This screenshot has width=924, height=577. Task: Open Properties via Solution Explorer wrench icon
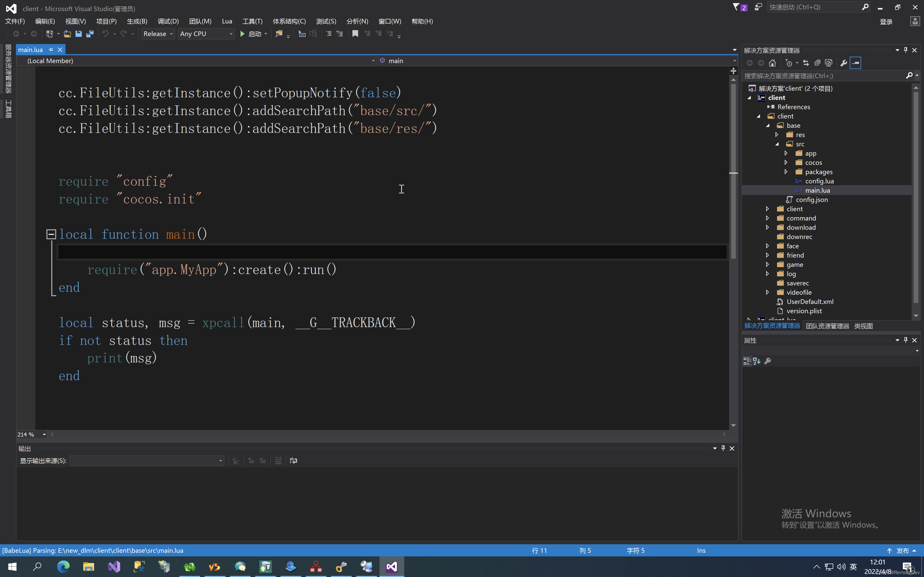point(844,63)
